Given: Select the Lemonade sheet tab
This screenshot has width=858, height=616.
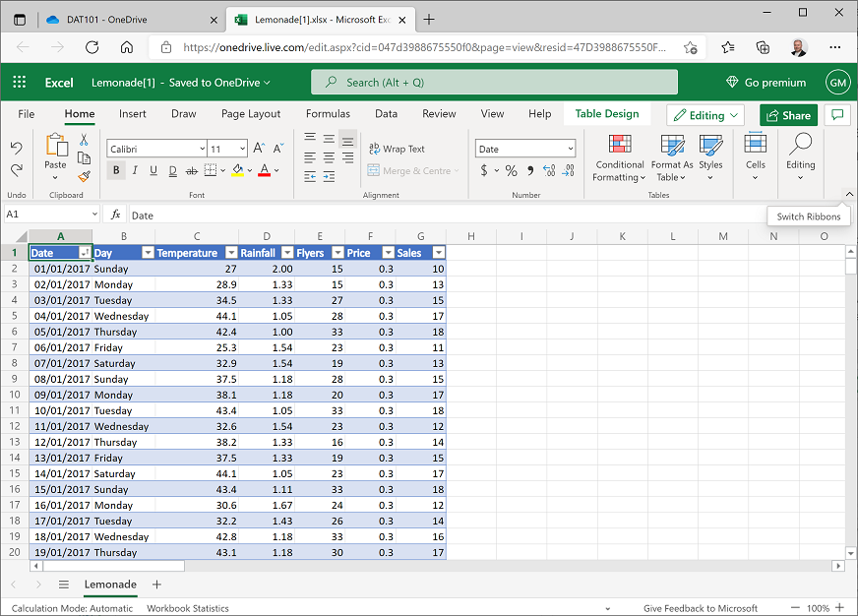Looking at the screenshot, I should 110,585.
